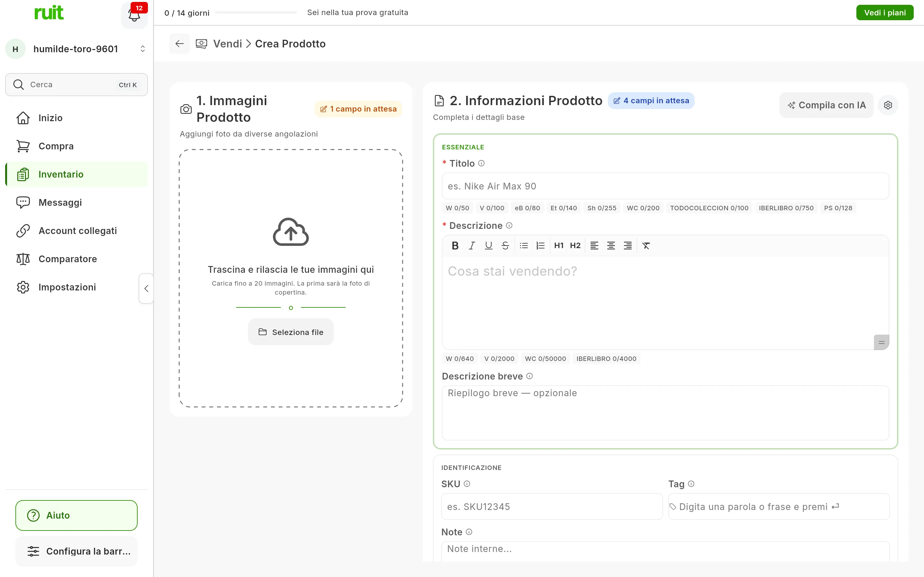This screenshot has height=577, width=924.
Task: Click Vedi i piani button
Action: click(885, 13)
